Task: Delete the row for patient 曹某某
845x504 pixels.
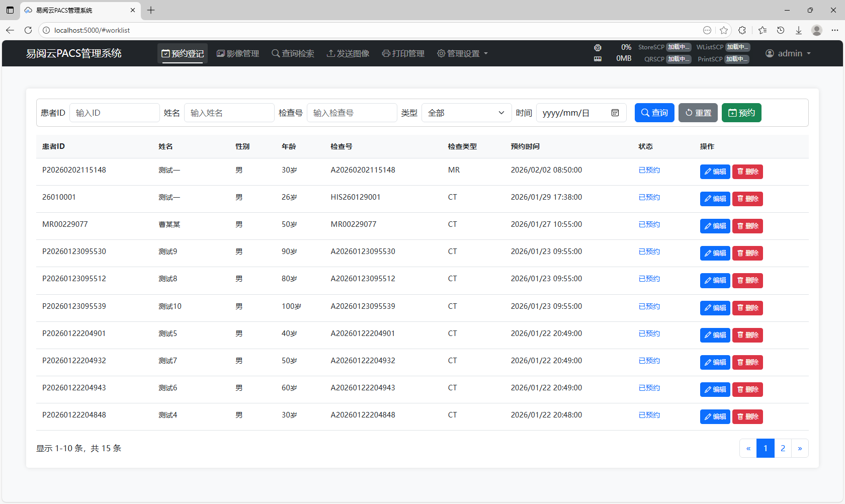Action: (x=747, y=226)
